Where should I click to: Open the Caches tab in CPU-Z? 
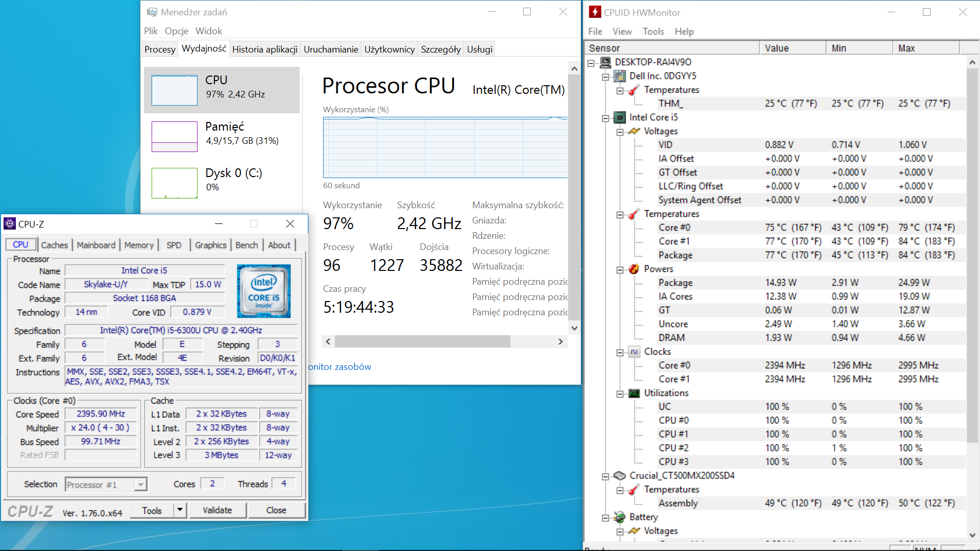(x=55, y=245)
